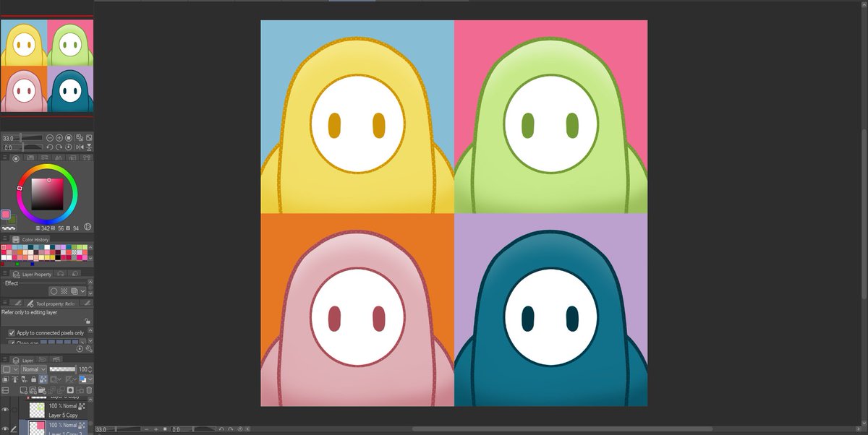Click the Navigator zoom in icon

click(x=59, y=138)
